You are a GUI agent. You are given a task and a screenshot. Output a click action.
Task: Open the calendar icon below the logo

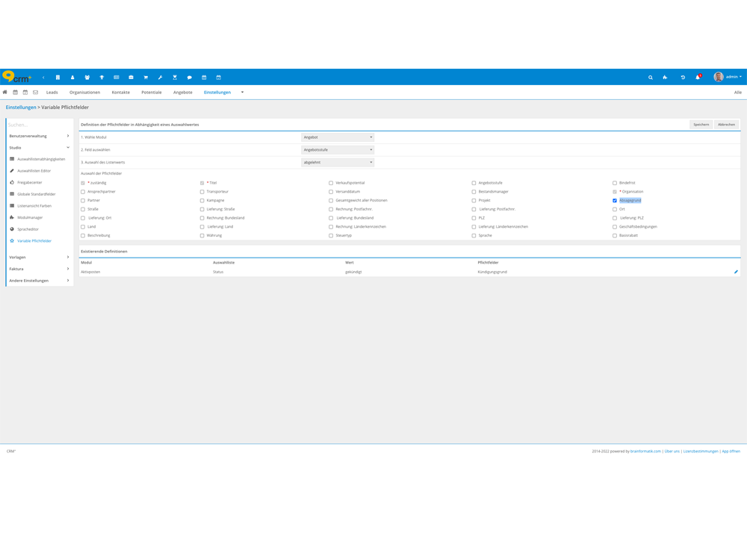[x=16, y=92]
